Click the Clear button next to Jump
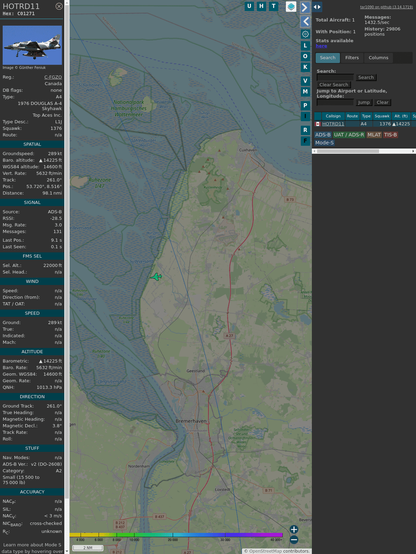 (x=382, y=102)
